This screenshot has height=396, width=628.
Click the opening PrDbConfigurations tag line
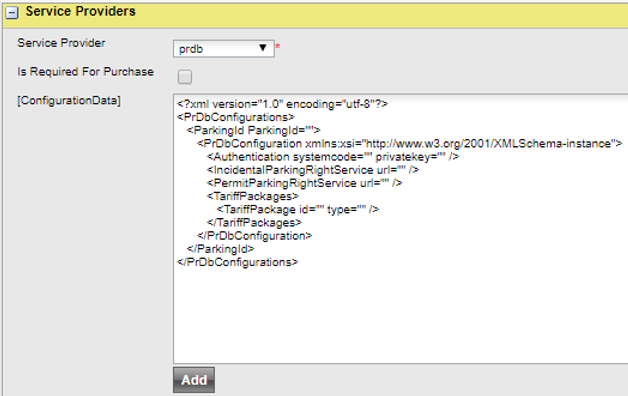click(x=236, y=117)
